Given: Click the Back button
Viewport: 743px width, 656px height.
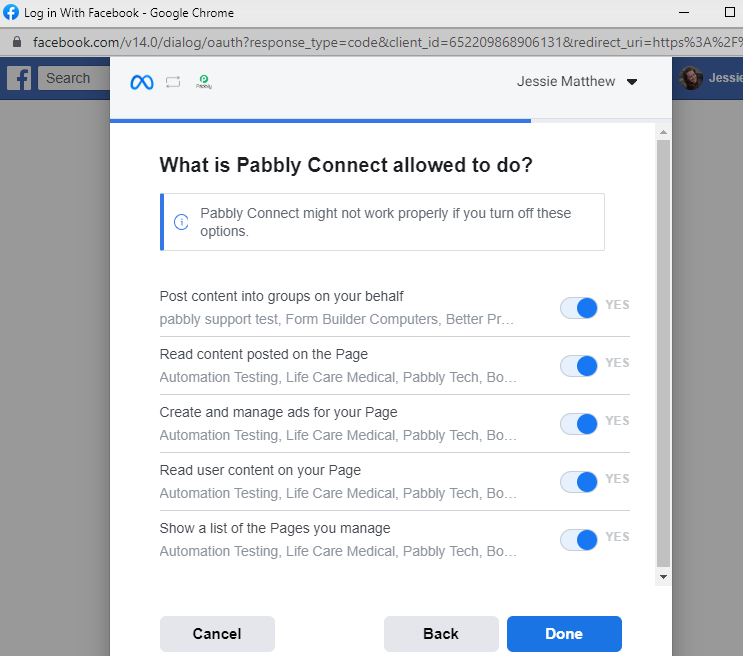Looking at the screenshot, I should coord(441,634).
